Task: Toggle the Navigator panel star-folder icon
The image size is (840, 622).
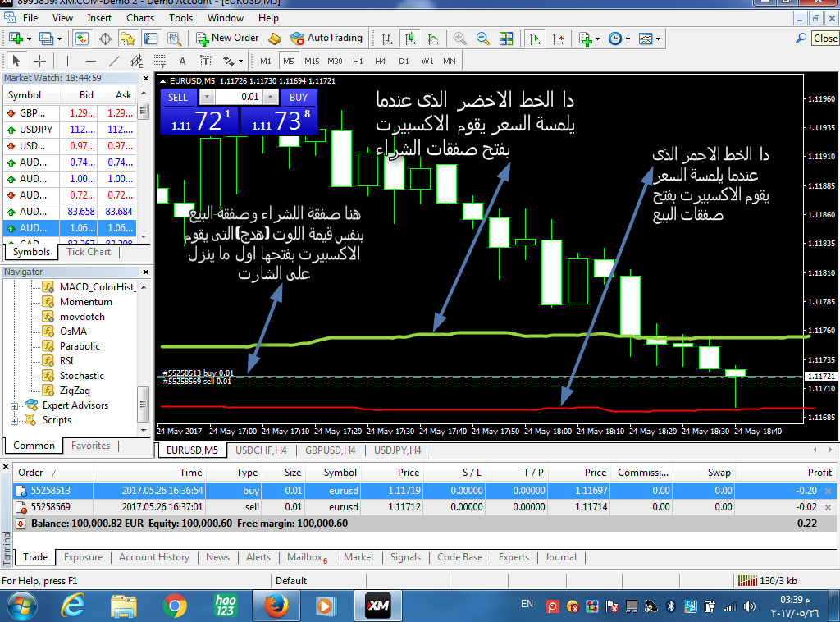Action: (x=128, y=39)
